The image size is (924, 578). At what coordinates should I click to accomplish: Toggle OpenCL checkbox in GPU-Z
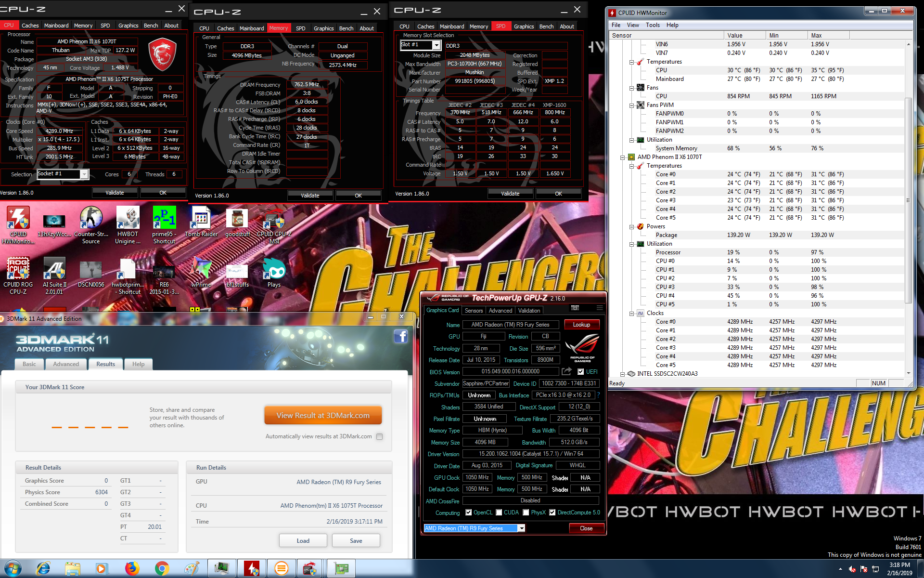[x=468, y=512]
